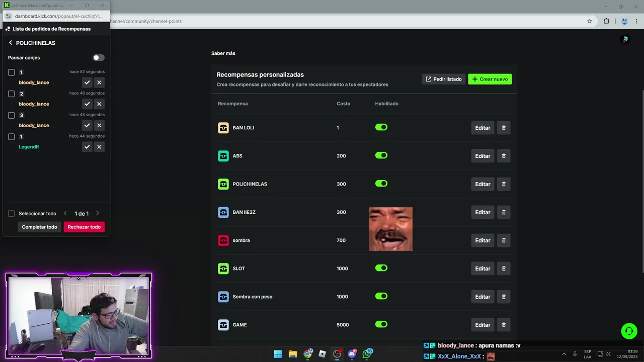644x362 pixels.
Task: Open the Saber más link
Action: coord(223,53)
